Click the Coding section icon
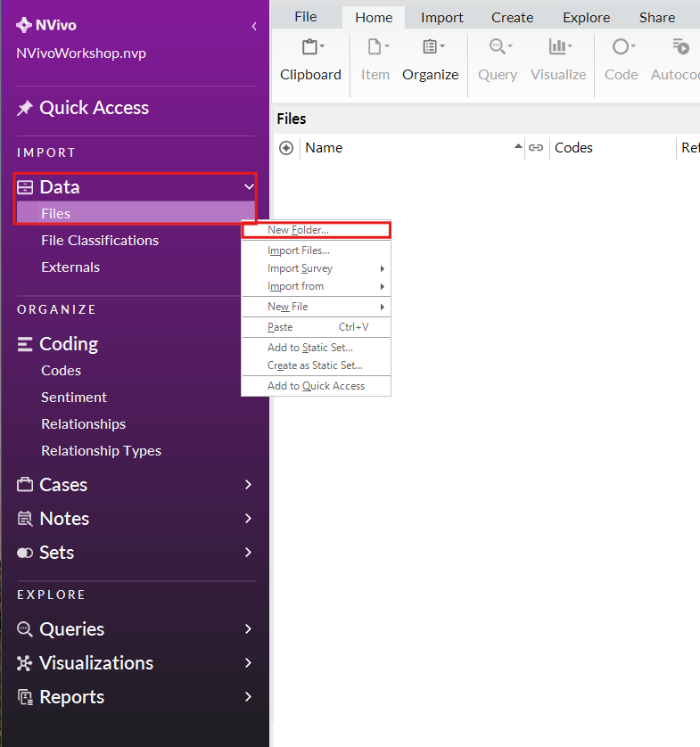 pyautogui.click(x=25, y=344)
